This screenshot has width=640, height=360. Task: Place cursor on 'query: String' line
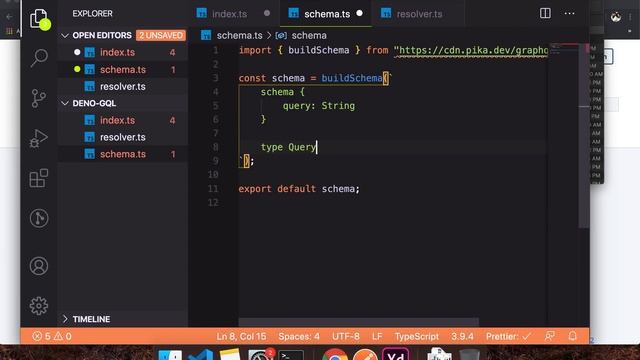pos(318,106)
